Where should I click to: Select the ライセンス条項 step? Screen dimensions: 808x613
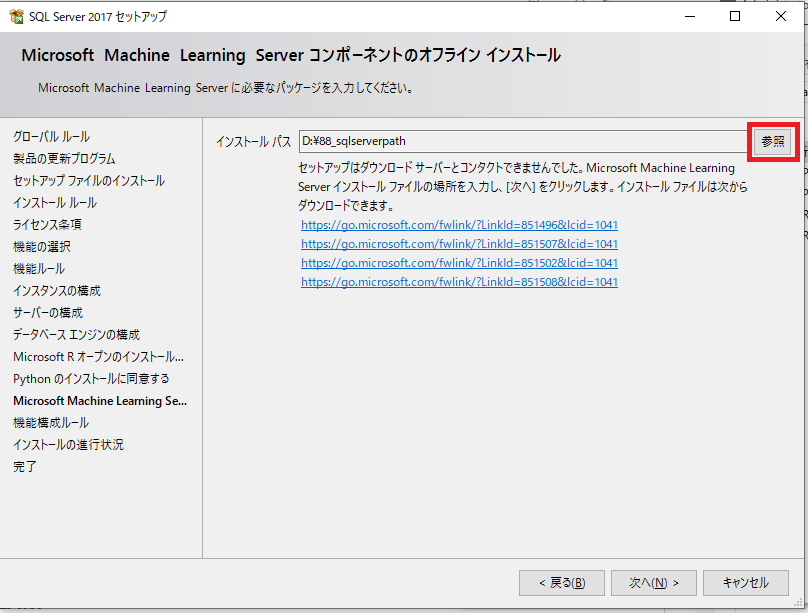point(47,225)
